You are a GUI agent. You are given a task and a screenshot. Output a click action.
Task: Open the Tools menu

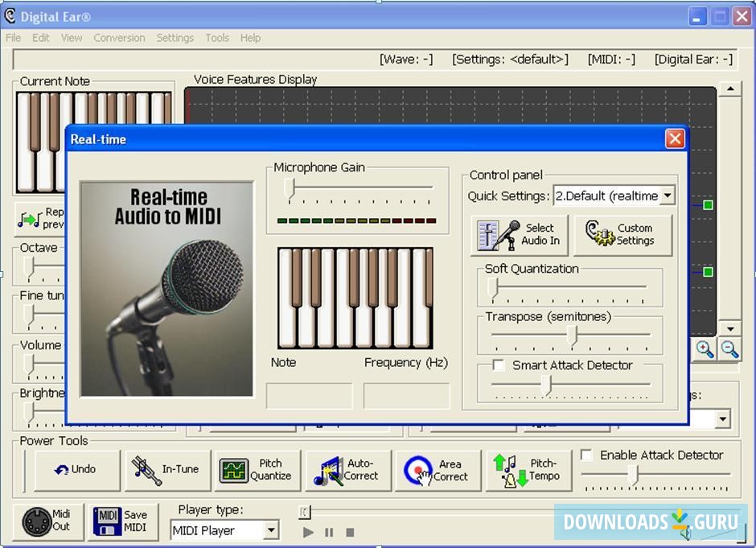216,38
